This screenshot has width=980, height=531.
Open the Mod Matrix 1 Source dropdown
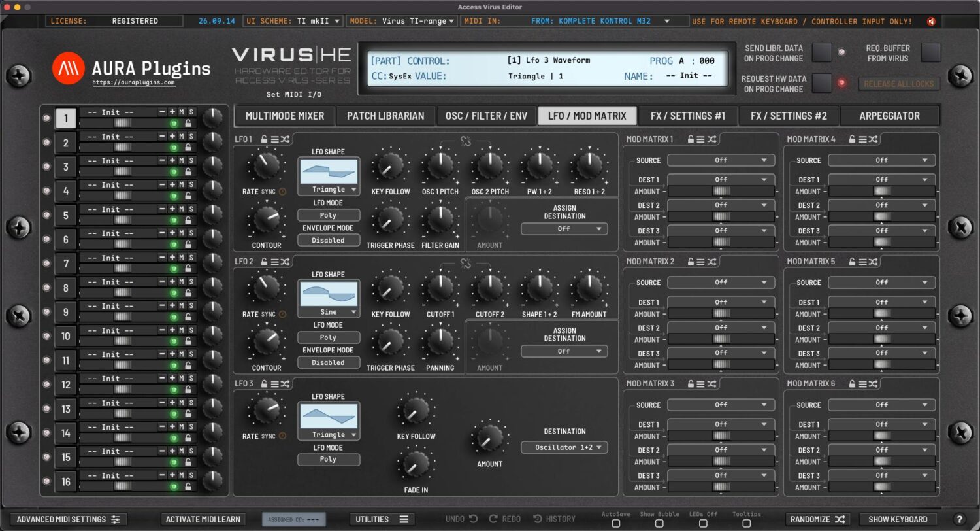point(721,160)
